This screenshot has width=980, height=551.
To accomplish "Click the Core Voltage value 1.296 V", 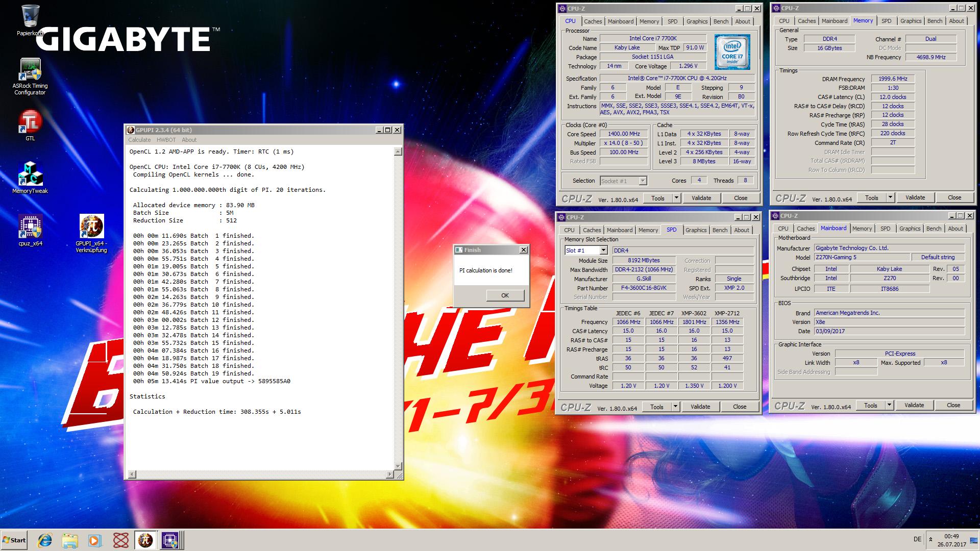I will tap(688, 66).
